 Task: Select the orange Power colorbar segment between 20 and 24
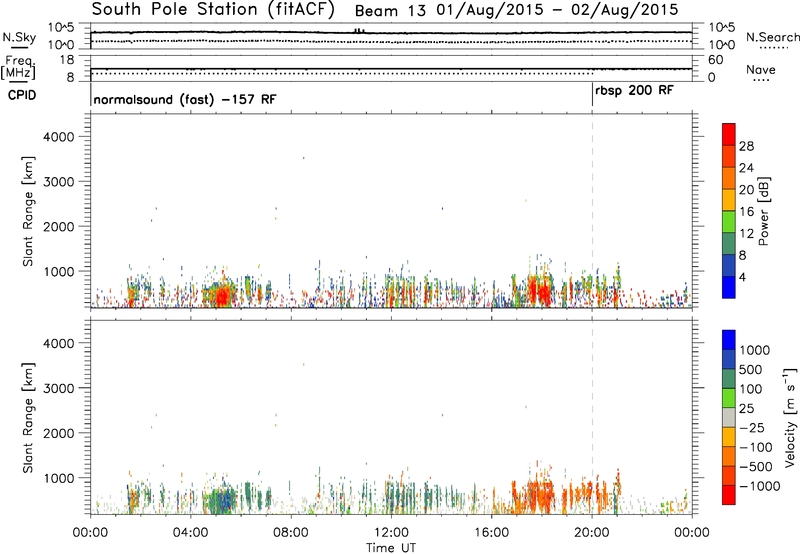point(729,178)
